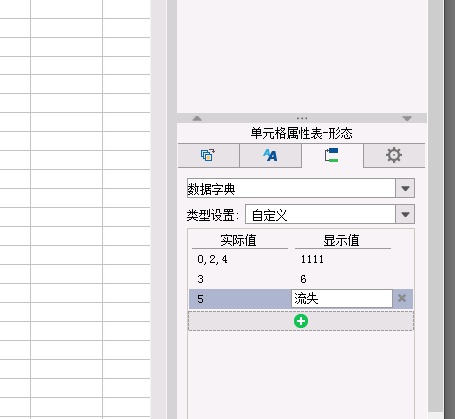455x419 pixels.
Task: Click the 流失 display value input field
Action: tap(342, 298)
